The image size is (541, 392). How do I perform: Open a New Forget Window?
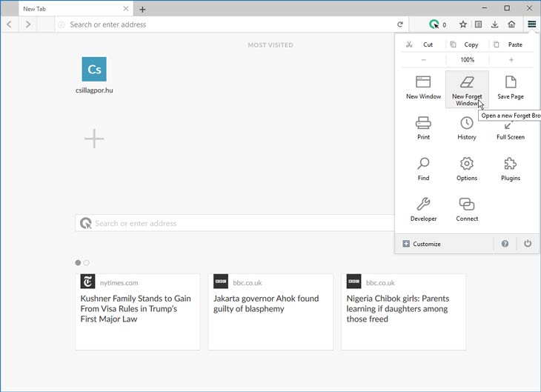click(467, 90)
